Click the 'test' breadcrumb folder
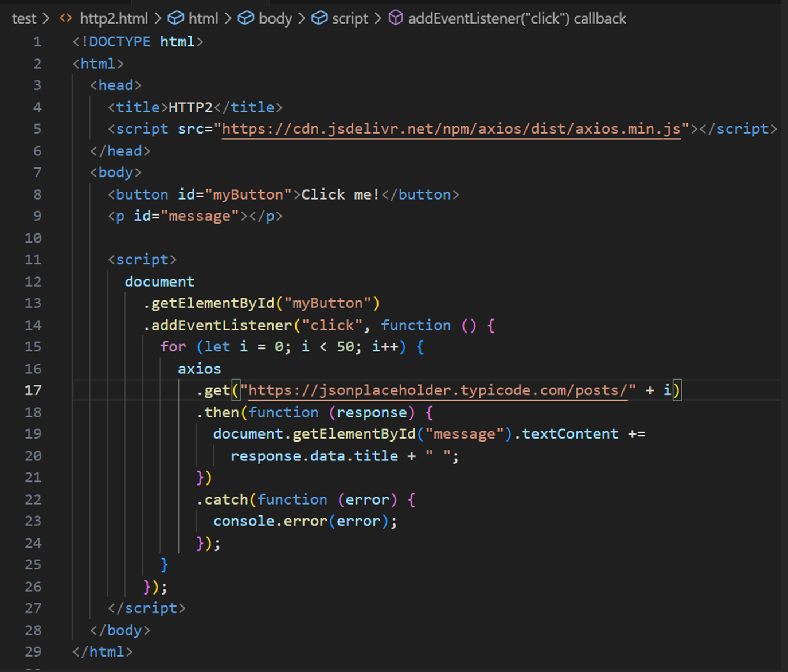788x672 pixels. [24, 18]
